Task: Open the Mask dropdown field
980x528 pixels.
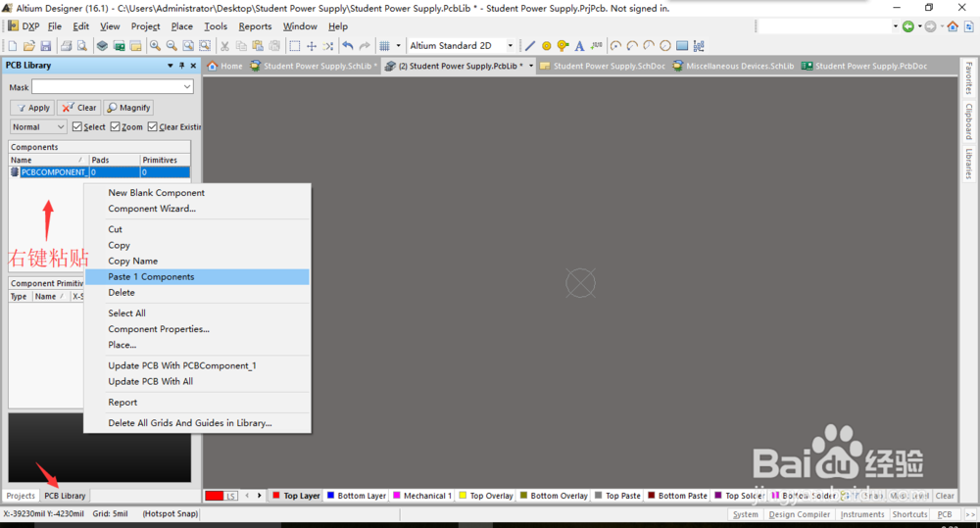Action: [113, 87]
